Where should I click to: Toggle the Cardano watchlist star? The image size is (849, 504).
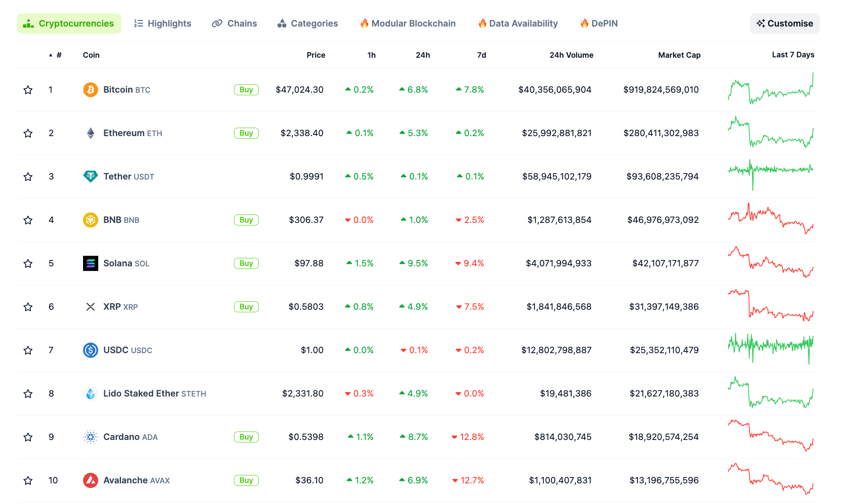[28, 437]
